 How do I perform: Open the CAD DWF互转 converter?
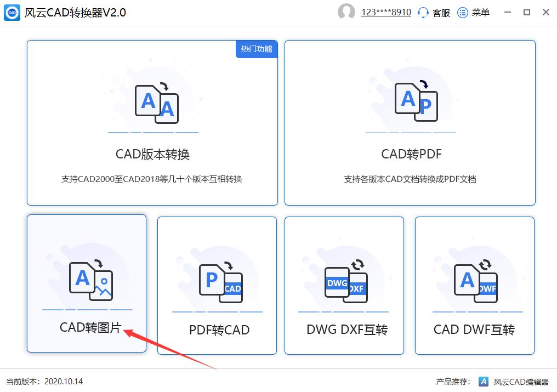click(x=474, y=285)
